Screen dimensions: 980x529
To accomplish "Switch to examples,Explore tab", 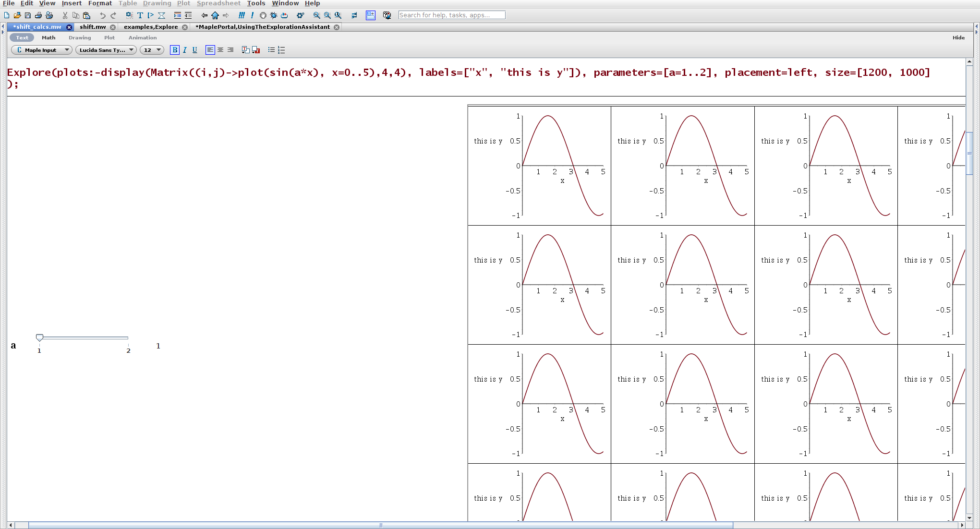I will [151, 27].
